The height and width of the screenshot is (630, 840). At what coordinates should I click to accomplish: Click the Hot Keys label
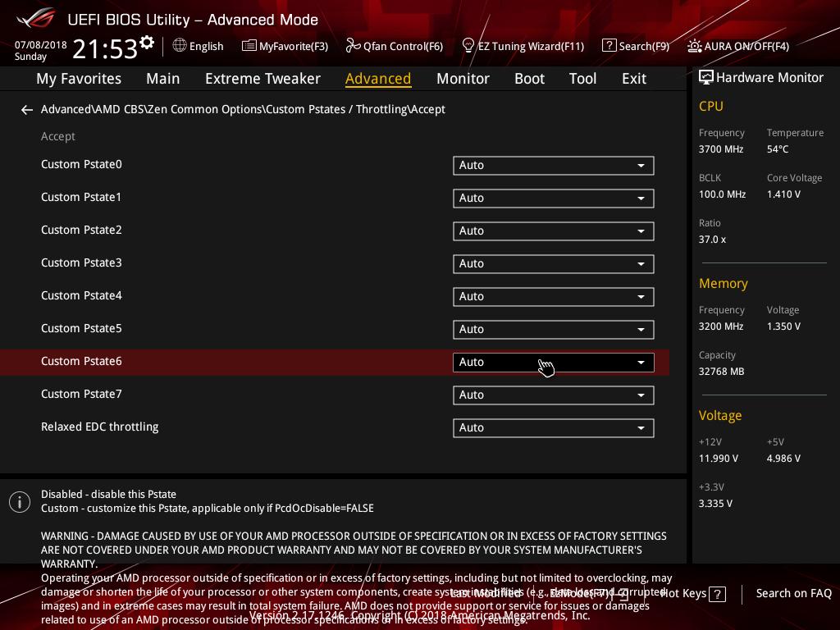(x=683, y=594)
